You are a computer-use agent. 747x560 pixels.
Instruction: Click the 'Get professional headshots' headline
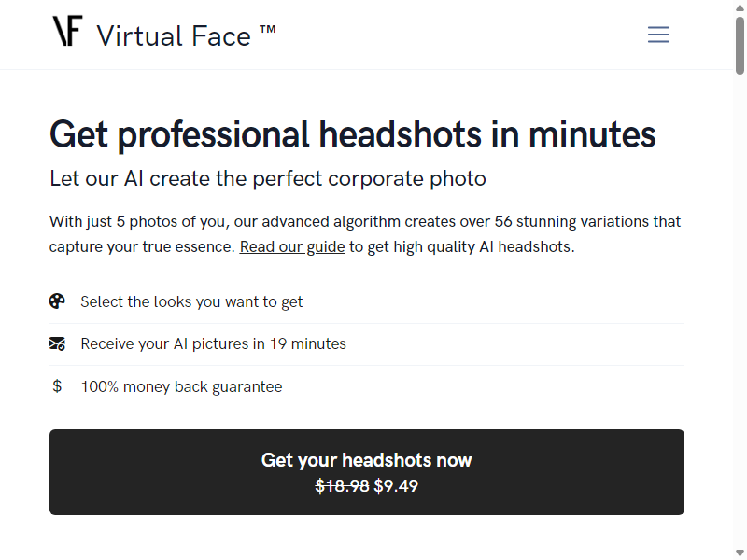353,134
